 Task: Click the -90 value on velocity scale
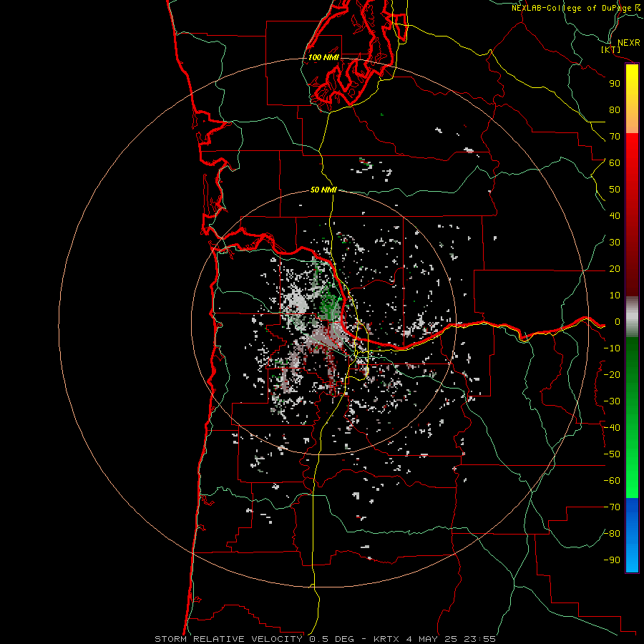click(x=612, y=560)
